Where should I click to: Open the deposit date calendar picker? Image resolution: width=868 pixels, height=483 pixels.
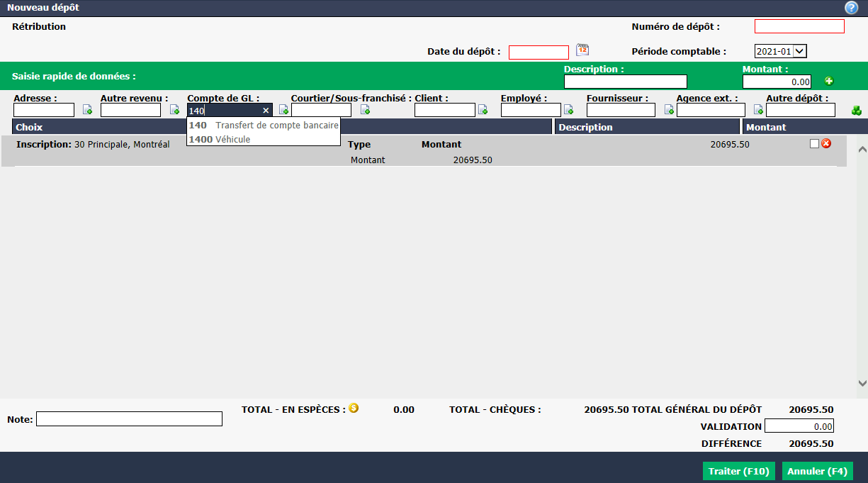click(582, 50)
